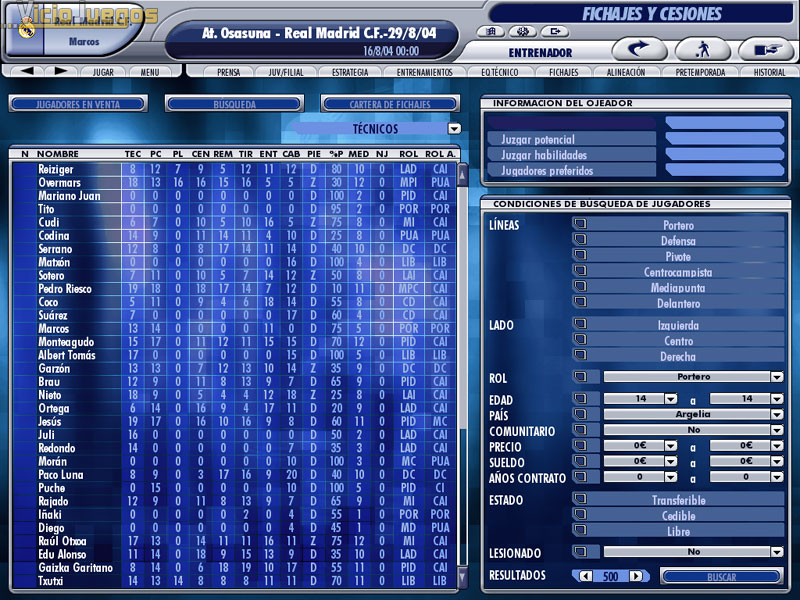Screen dimensions: 800x600
Task: Decrease results with left stepper arrow
Action: (x=586, y=577)
